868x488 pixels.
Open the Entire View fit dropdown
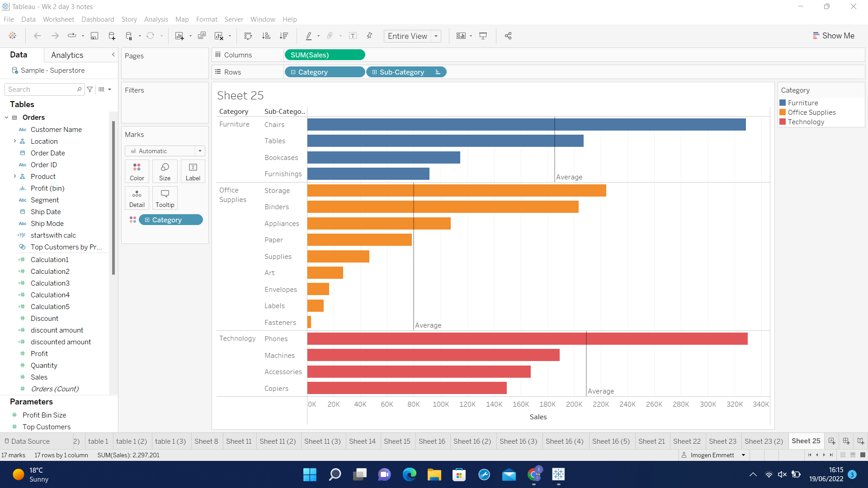point(435,36)
